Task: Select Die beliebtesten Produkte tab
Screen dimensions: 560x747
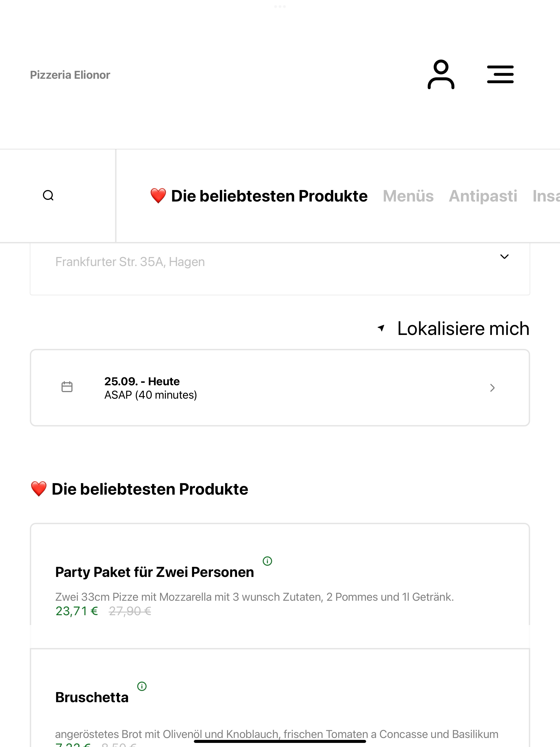Action: (x=259, y=196)
